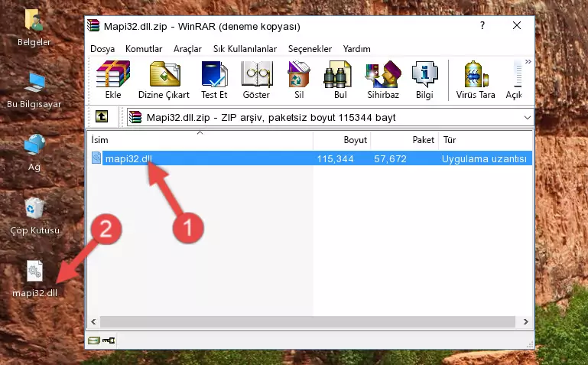Open the Araçlar menu
588x365 pixels.
pos(187,49)
